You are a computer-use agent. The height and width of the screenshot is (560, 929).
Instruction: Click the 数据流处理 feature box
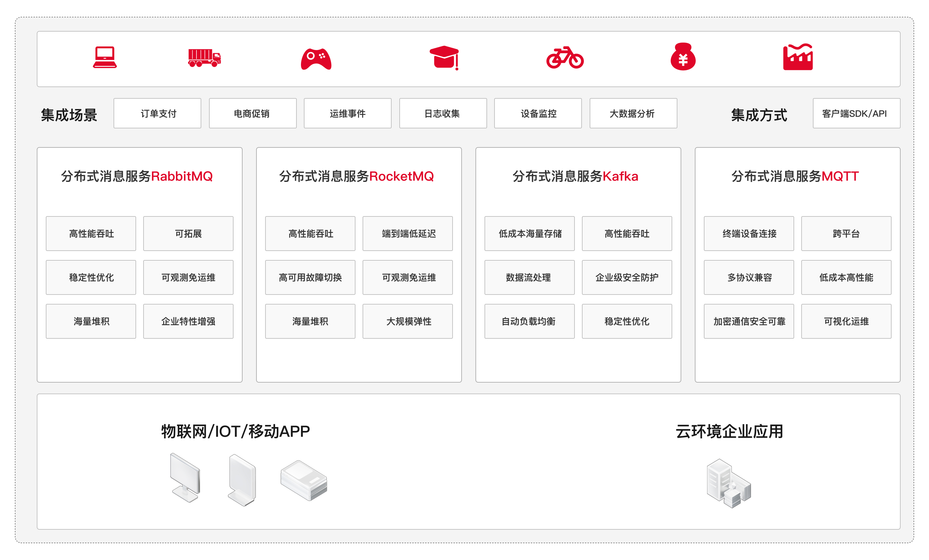coord(530,277)
